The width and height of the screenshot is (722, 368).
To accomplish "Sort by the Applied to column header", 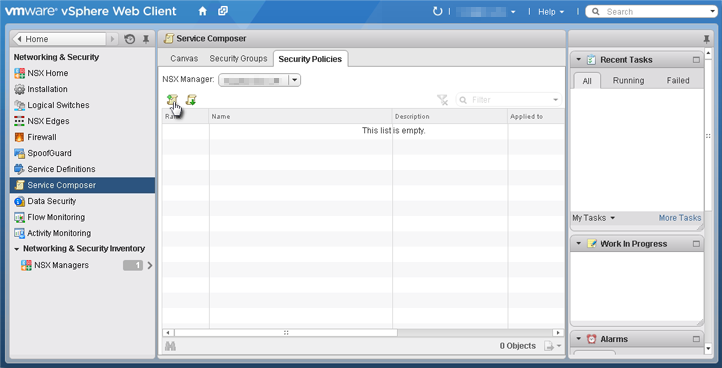I will (x=536, y=117).
